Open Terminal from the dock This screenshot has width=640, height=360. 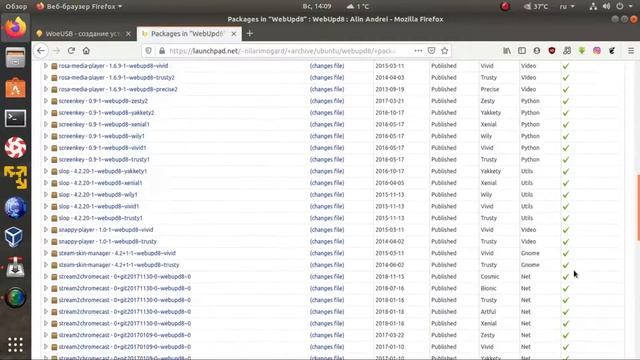click(16, 118)
